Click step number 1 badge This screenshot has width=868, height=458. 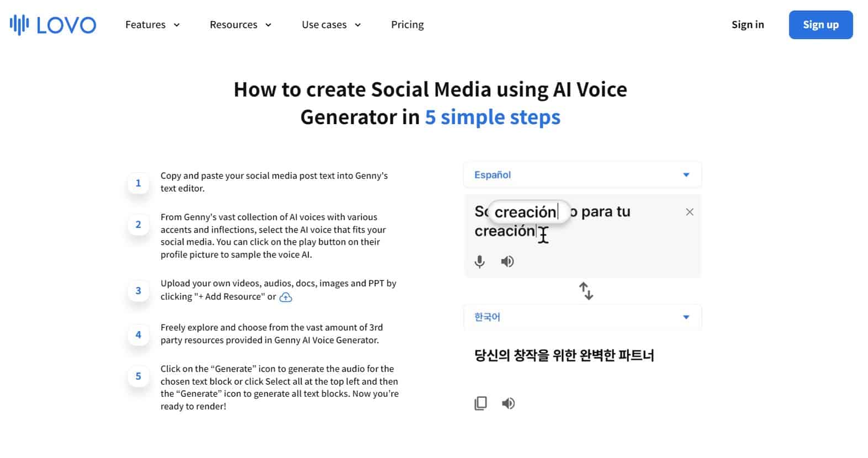coord(139,183)
